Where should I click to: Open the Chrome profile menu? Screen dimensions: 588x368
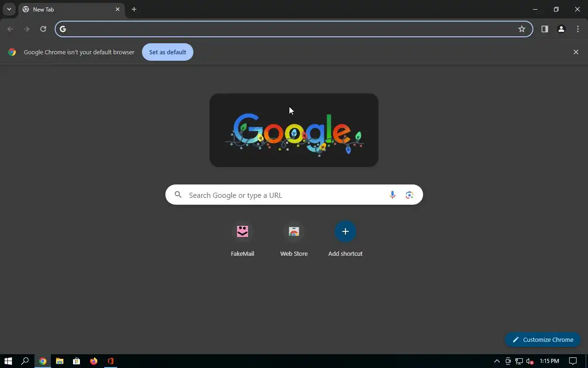tap(561, 29)
